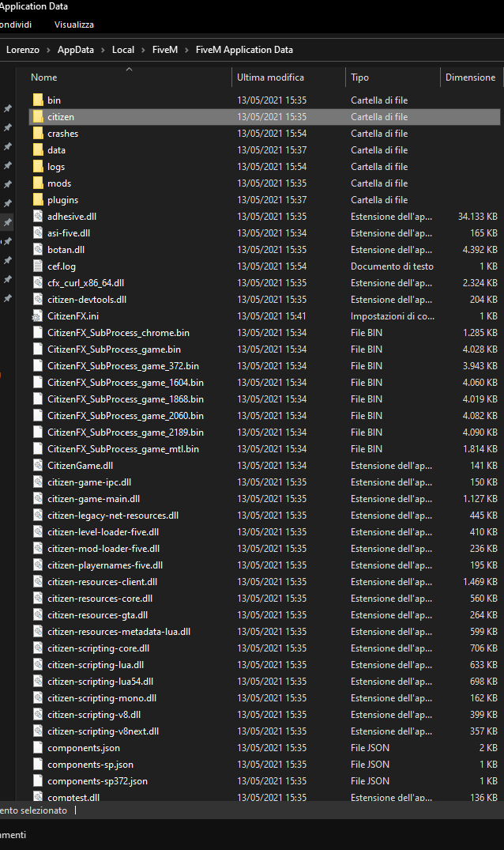Screen dimensions: 504x850
Task: Expand breadcrumb chevron after Lorenzo
Action: (48, 50)
